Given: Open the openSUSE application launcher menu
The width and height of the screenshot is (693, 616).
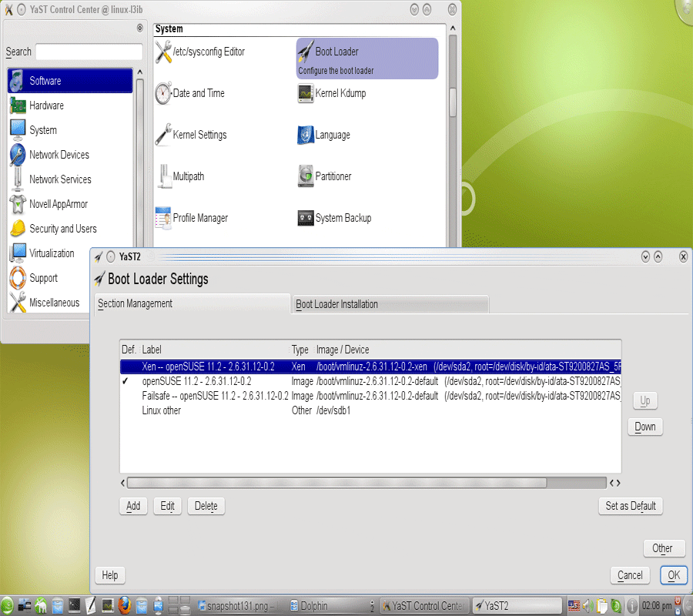Looking at the screenshot, I should pyautogui.click(x=7, y=605).
